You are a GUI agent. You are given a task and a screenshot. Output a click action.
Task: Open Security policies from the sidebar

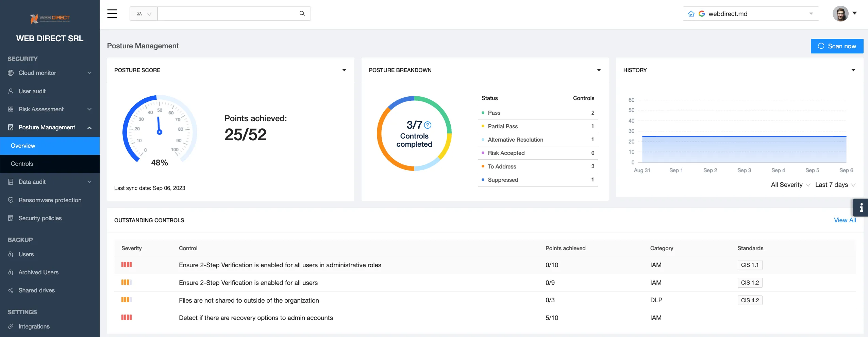[x=40, y=218]
